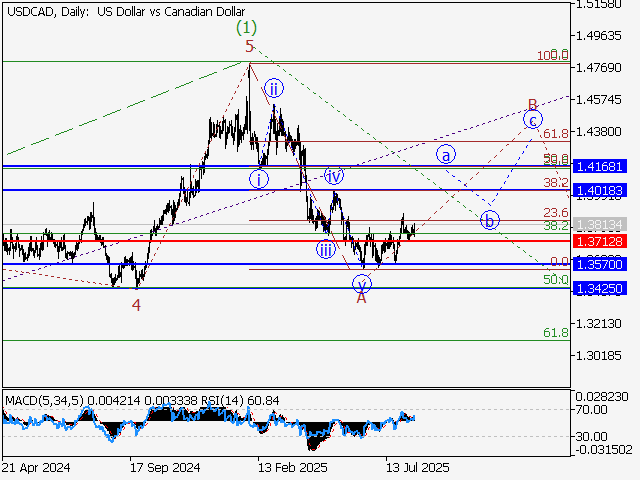Click the circled wave v label
Viewport: 640px width, 480px height.
pyautogui.click(x=361, y=283)
